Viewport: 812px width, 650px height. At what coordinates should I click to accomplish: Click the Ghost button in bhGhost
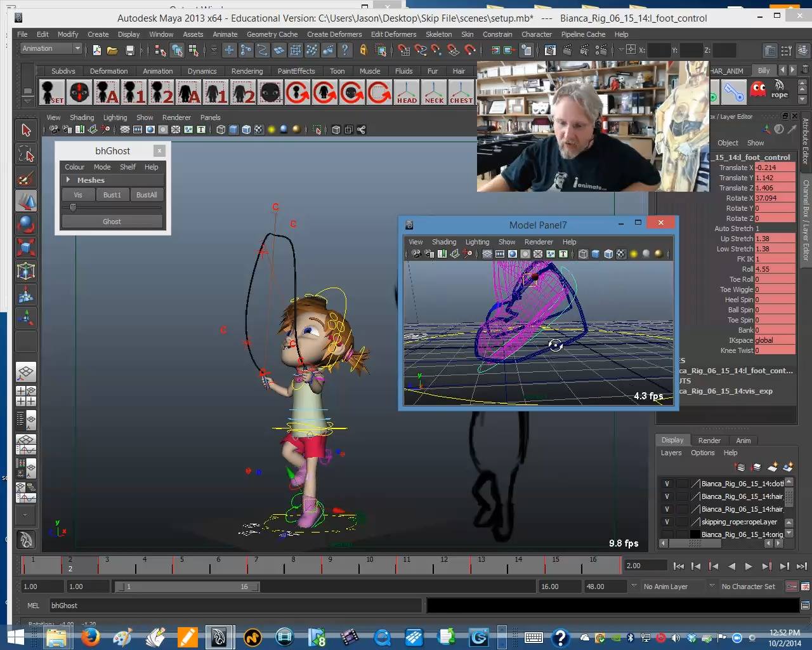click(112, 222)
